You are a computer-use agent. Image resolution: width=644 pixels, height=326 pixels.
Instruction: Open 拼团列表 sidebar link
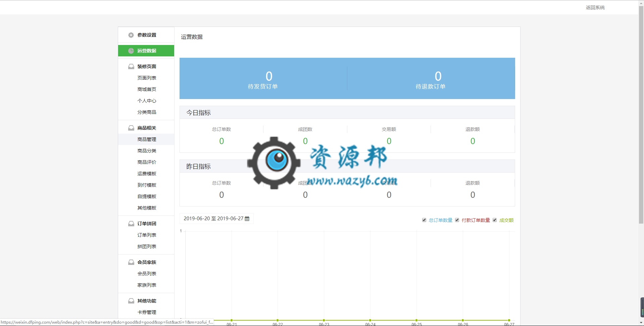click(147, 246)
